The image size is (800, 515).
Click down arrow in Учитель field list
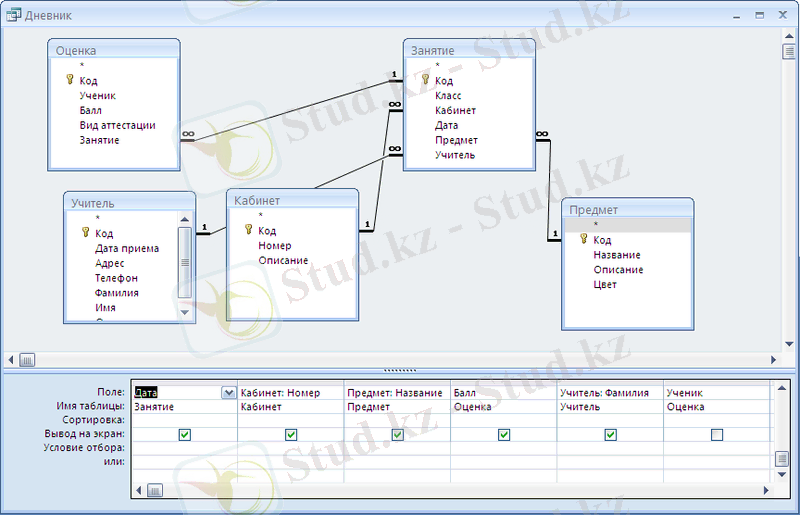185,312
